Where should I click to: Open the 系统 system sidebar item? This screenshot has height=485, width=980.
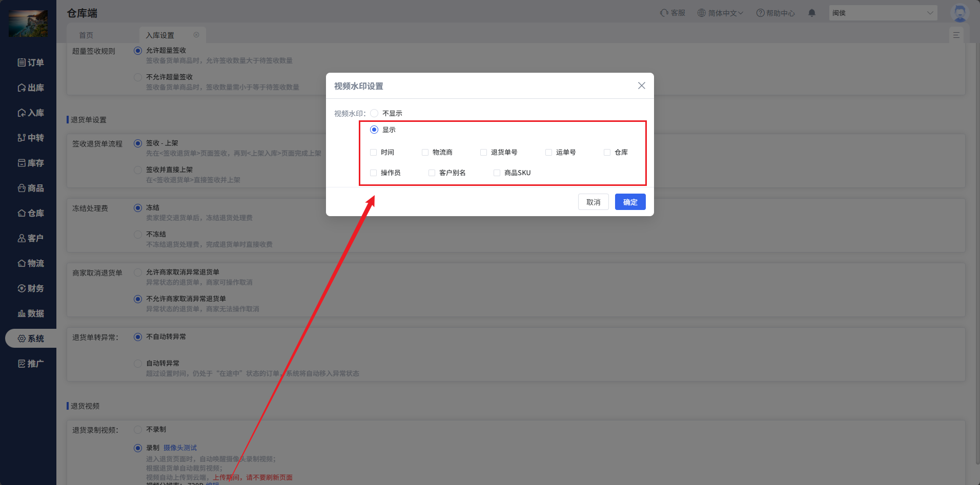point(31,339)
